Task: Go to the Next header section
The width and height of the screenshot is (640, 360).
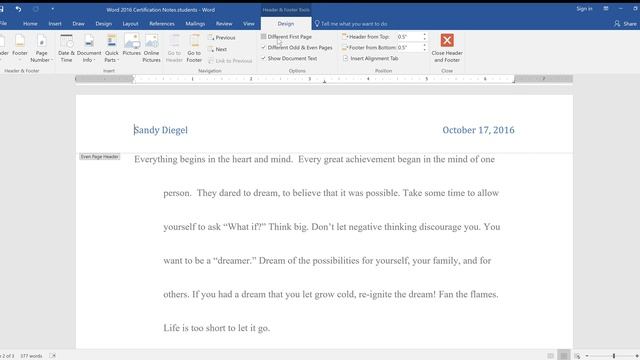Action: point(218,49)
